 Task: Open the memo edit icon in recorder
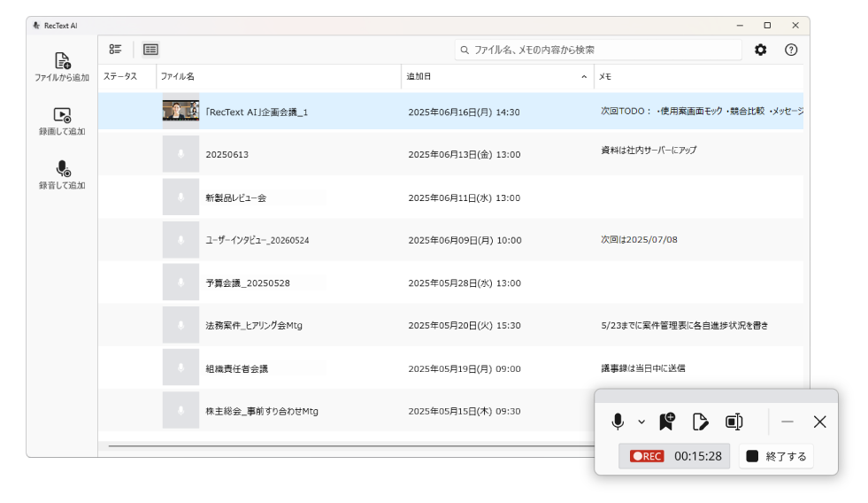(x=700, y=422)
